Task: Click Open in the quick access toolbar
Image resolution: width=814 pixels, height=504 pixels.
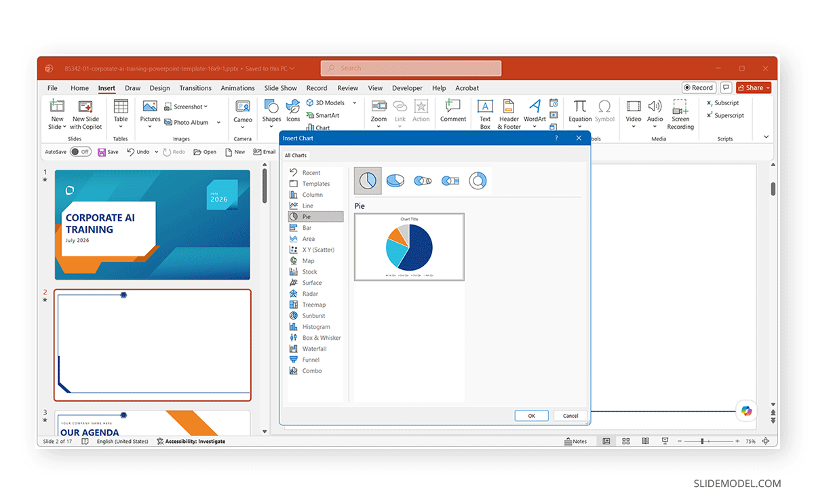Action: point(205,152)
